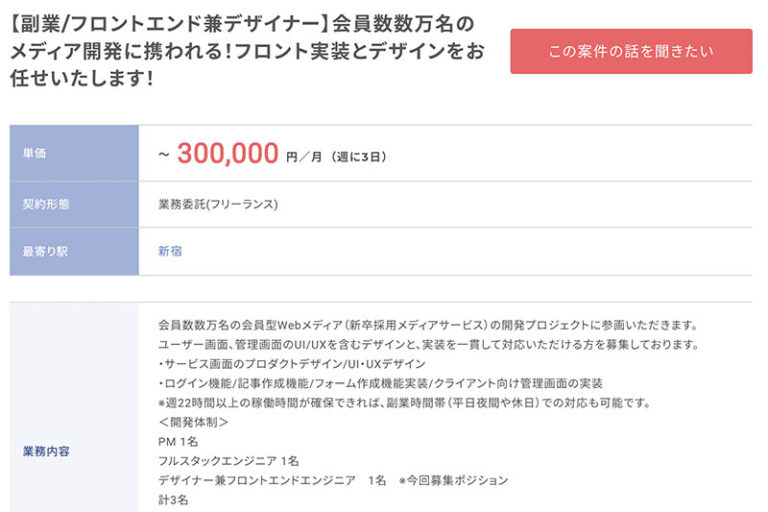
Task: Select the 契約形態 label cell
Action: [74, 204]
